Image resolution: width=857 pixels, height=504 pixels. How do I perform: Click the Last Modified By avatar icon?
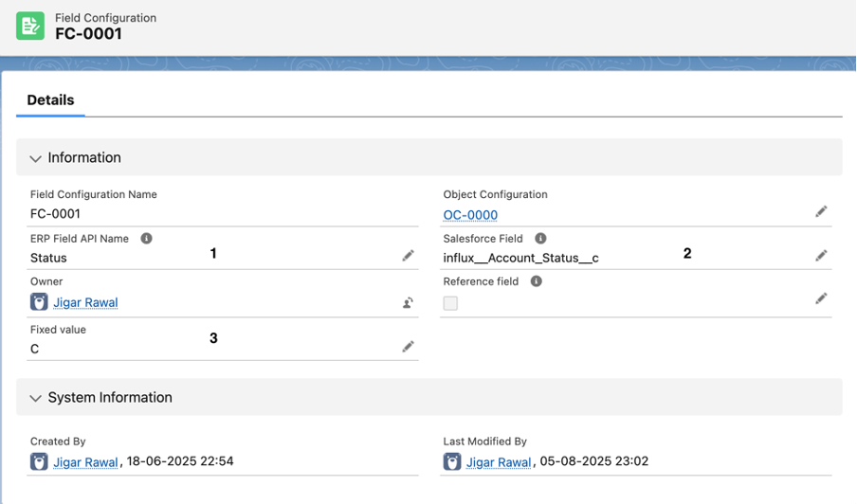452,461
